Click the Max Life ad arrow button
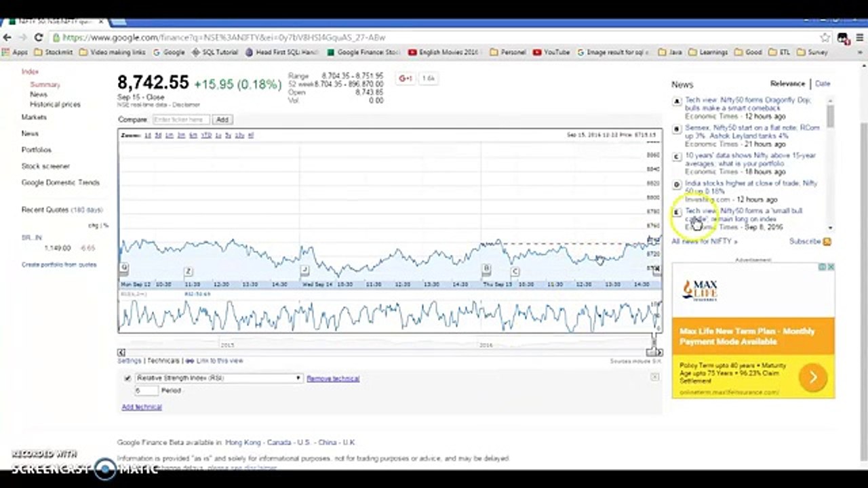 812,377
